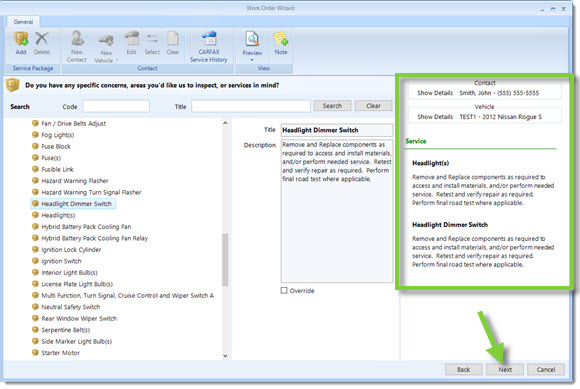Select Hybrid Battery Pack Cooling Fan
Image resolution: width=580 pixels, height=389 pixels.
(86, 227)
